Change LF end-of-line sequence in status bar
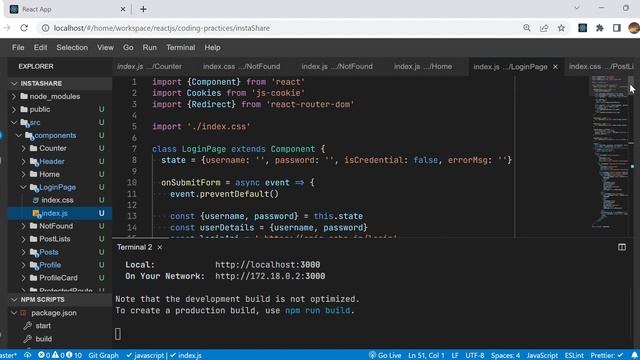640x360 pixels. pyautogui.click(x=455, y=355)
